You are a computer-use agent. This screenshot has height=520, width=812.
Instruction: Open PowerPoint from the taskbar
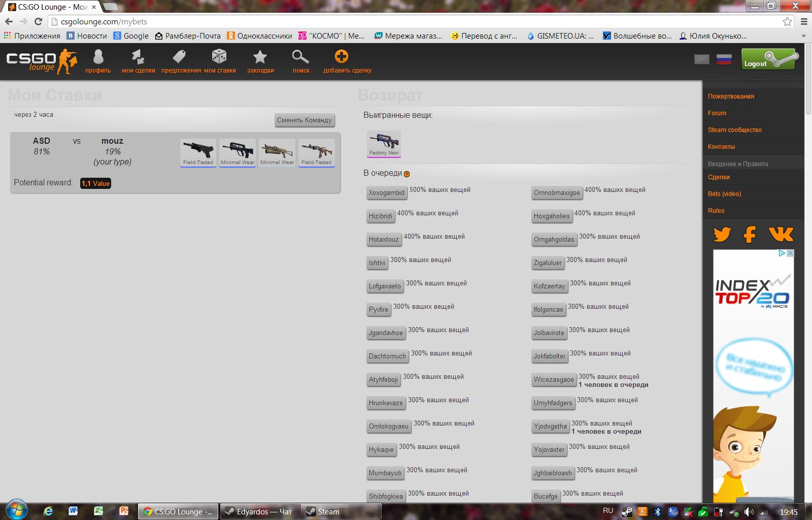click(x=124, y=511)
